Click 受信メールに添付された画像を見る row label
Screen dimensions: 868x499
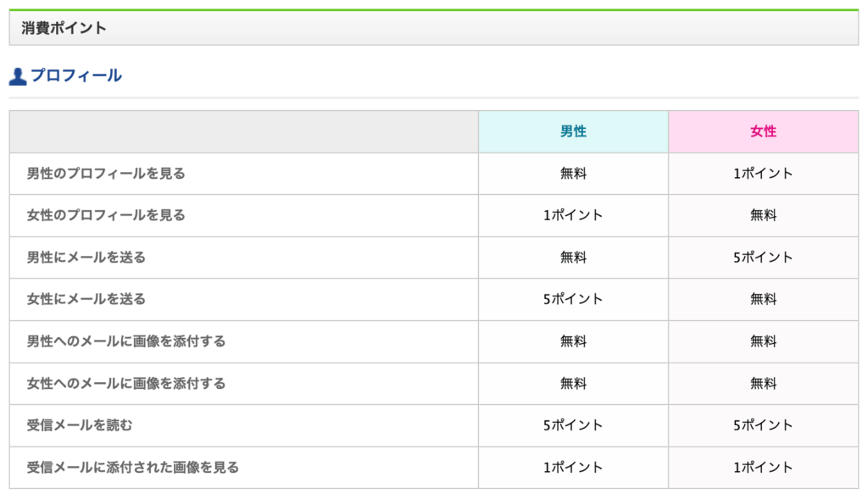pyautogui.click(x=133, y=468)
